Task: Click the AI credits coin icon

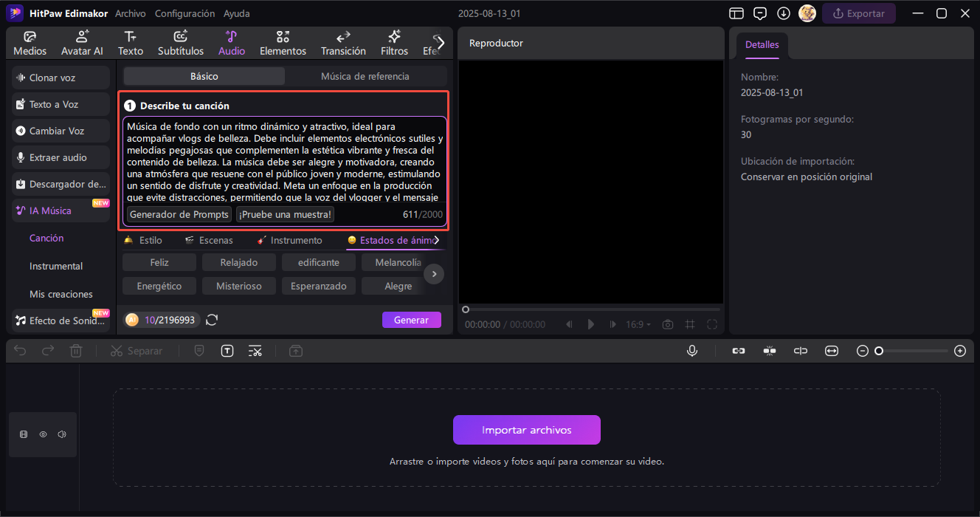Action: point(132,320)
